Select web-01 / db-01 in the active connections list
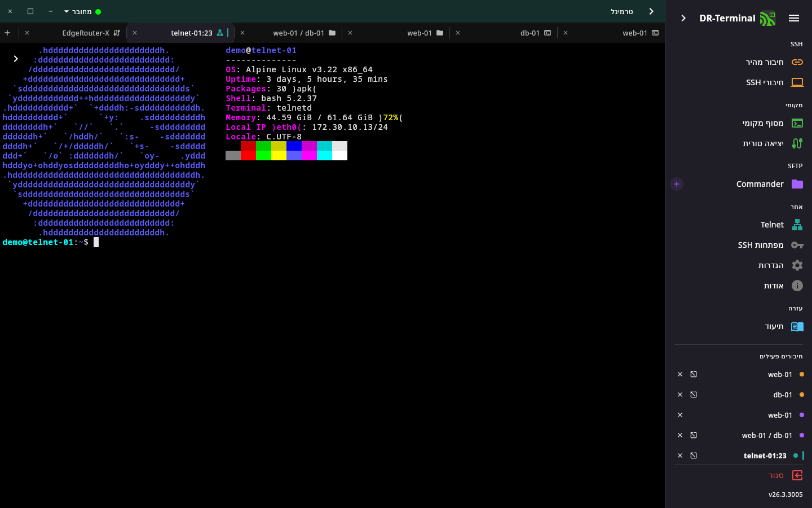 (x=767, y=435)
